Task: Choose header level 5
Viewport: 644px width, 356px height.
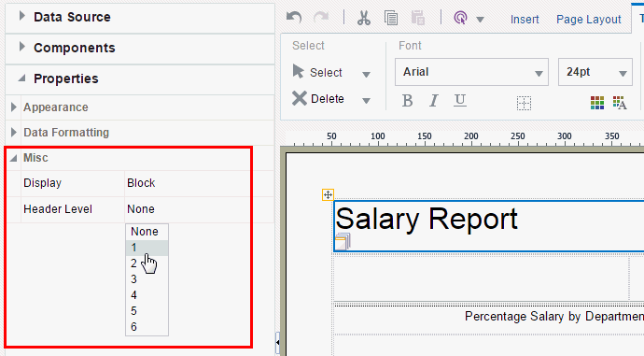Action: coord(147,311)
